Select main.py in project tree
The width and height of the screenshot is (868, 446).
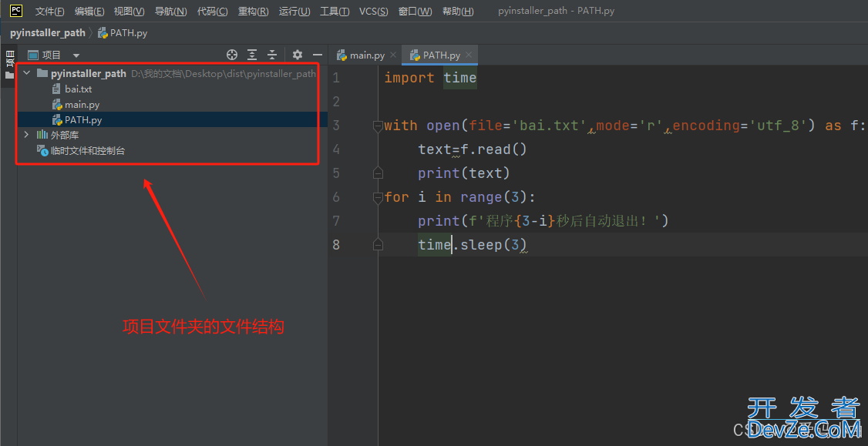pos(82,105)
